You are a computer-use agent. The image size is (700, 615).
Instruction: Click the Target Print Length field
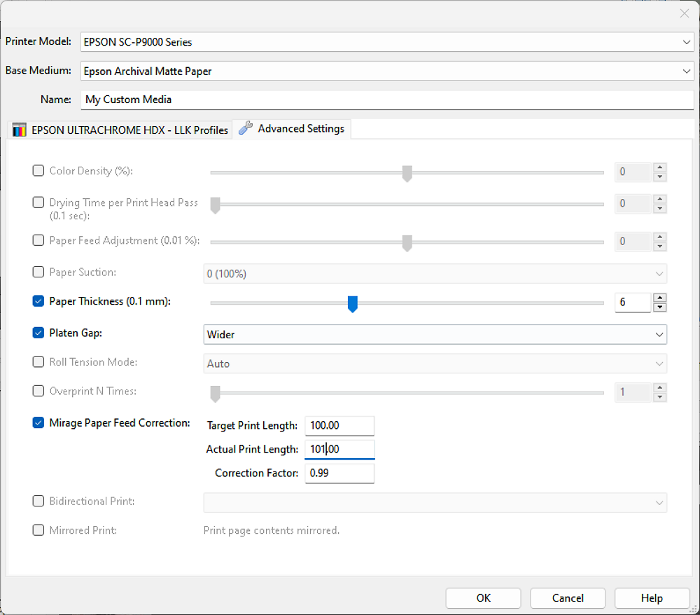click(339, 426)
